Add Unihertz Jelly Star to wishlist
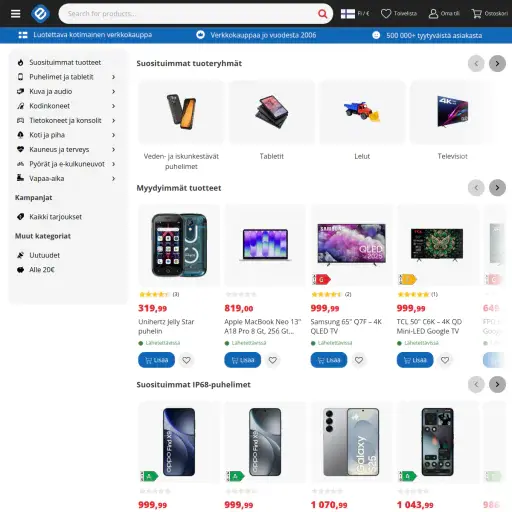512x512 pixels. [186, 360]
